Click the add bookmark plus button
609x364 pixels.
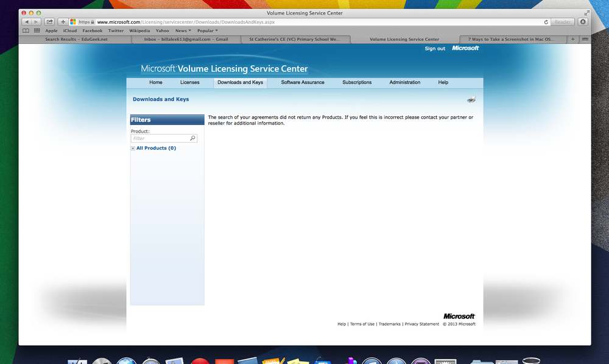coord(63,22)
